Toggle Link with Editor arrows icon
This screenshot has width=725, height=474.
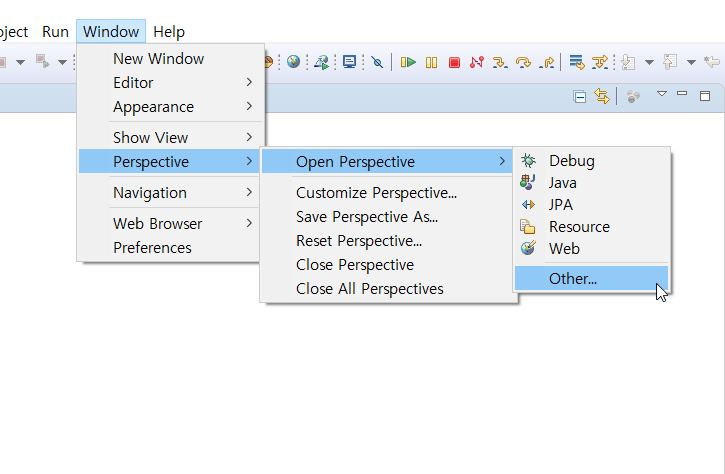(x=602, y=96)
